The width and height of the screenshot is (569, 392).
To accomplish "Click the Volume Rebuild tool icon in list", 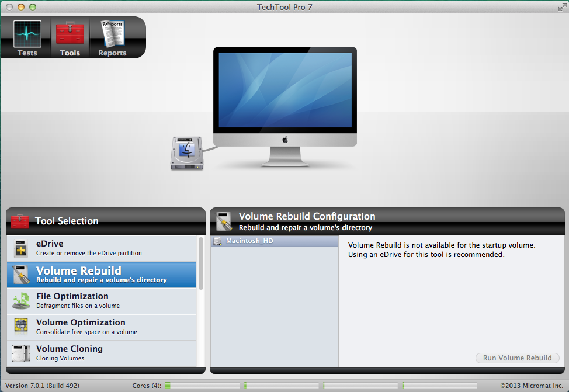I will tap(20, 275).
